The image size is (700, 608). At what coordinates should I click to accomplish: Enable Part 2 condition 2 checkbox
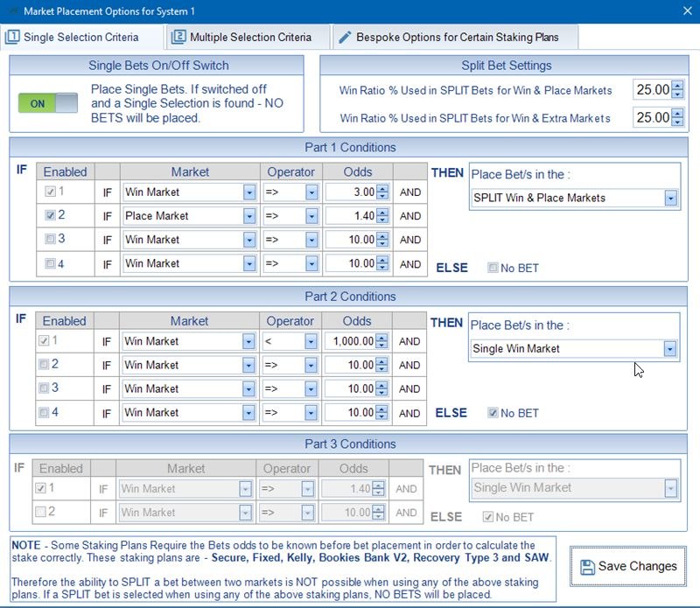43,364
